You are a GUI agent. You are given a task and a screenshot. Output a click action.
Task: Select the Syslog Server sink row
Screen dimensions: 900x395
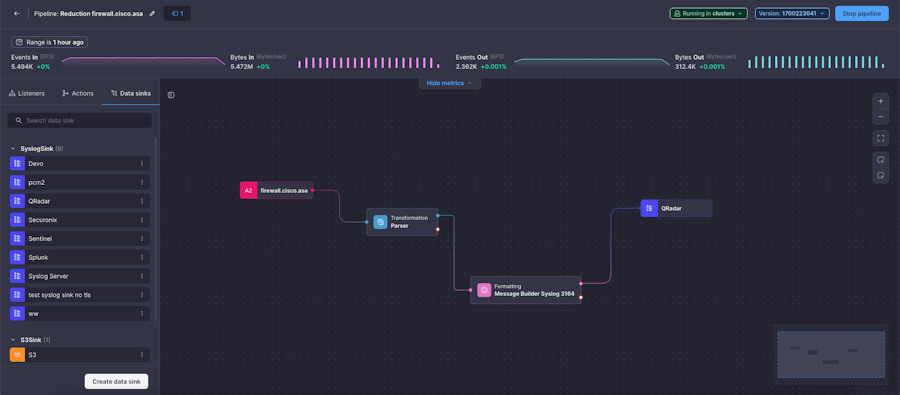tap(80, 276)
